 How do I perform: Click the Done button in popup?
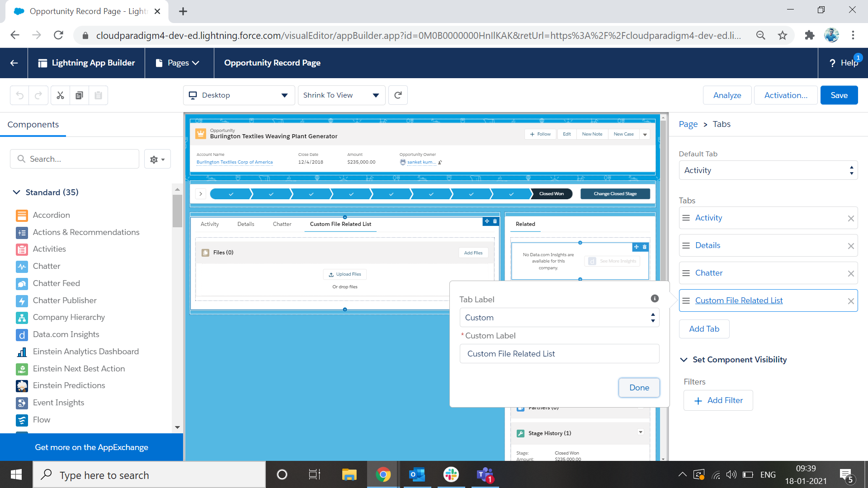click(x=639, y=387)
